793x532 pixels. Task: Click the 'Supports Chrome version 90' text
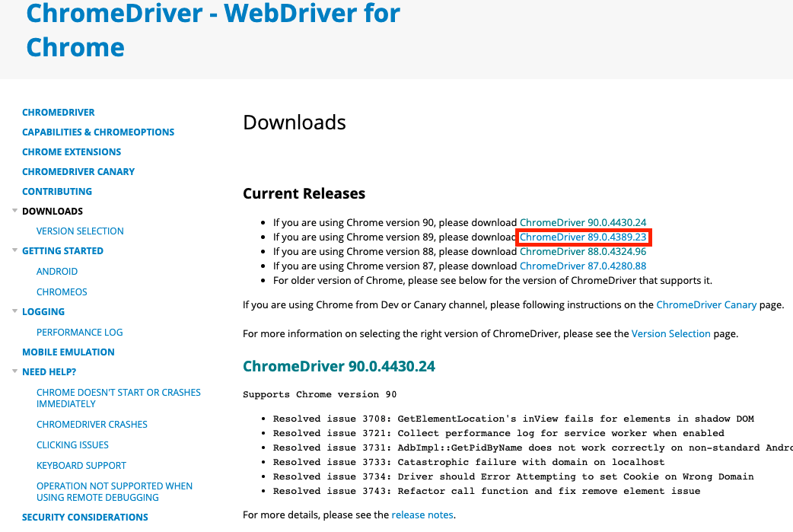tap(320, 394)
